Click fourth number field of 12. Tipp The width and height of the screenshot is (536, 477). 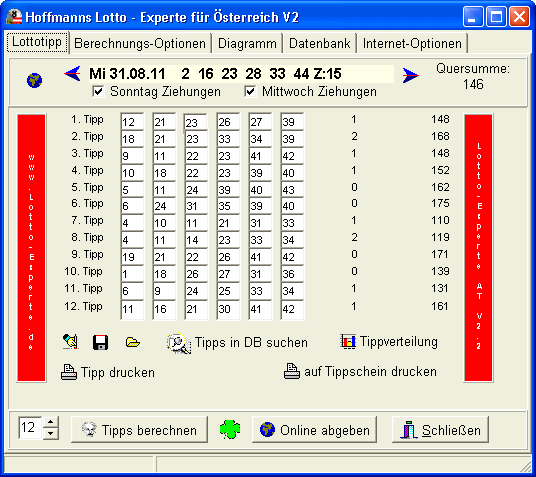(x=228, y=309)
